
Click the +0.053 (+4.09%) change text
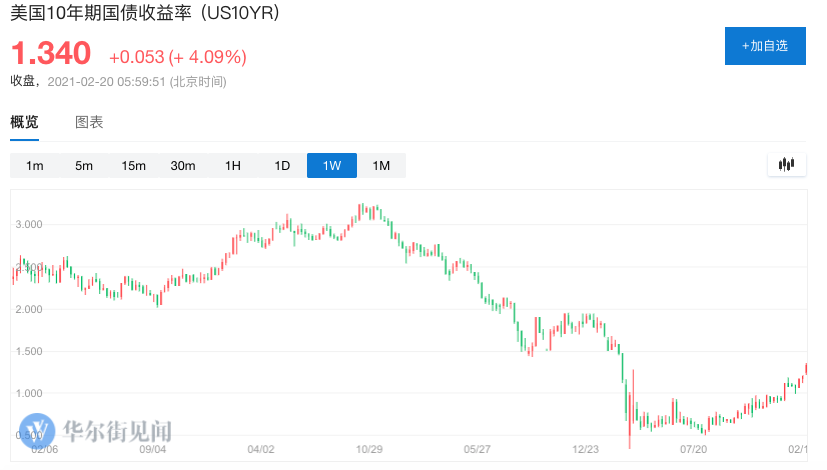pyautogui.click(x=177, y=56)
